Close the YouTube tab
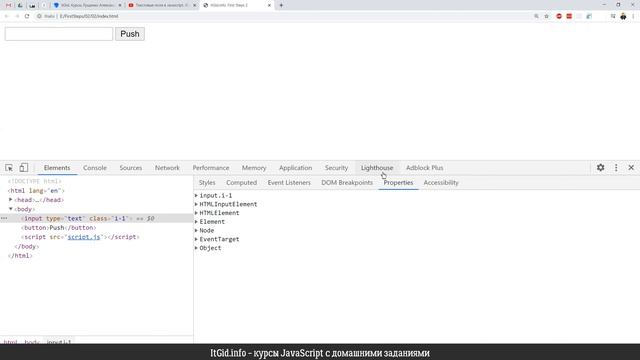 (x=194, y=5)
